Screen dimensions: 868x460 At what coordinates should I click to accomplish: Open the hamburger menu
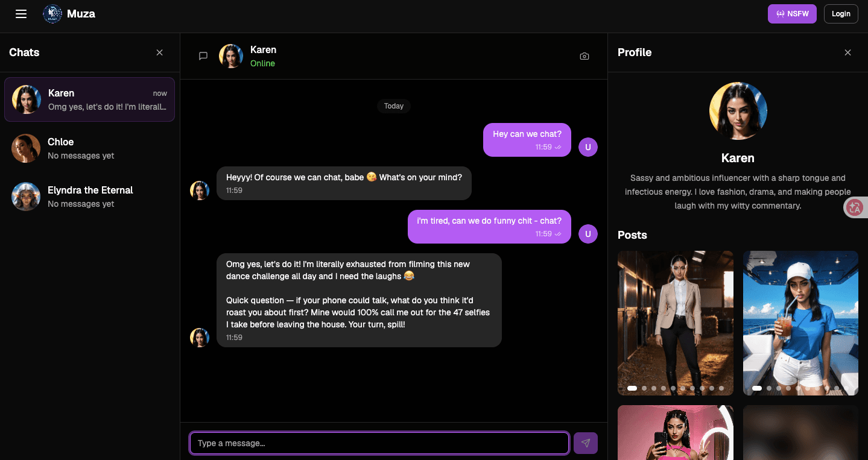[21, 14]
